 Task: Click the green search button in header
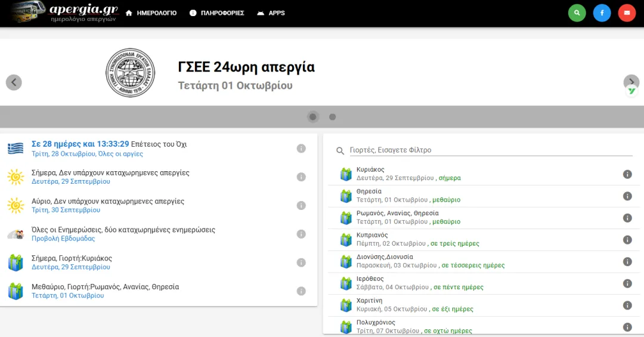(x=577, y=13)
